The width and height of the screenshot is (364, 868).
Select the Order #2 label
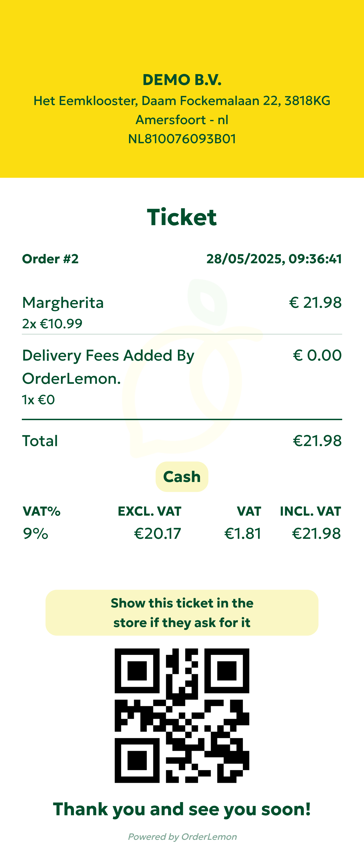coord(50,259)
